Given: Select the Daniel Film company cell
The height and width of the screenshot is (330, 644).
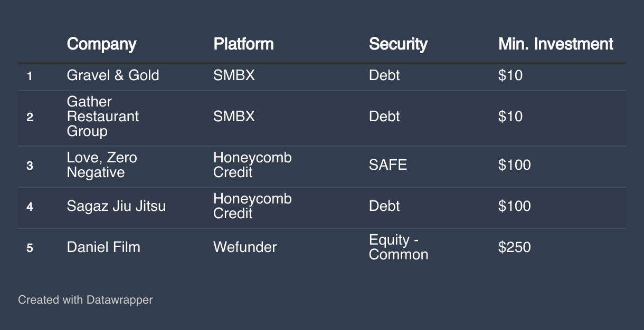Looking at the screenshot, I should [x=103, y=247].
